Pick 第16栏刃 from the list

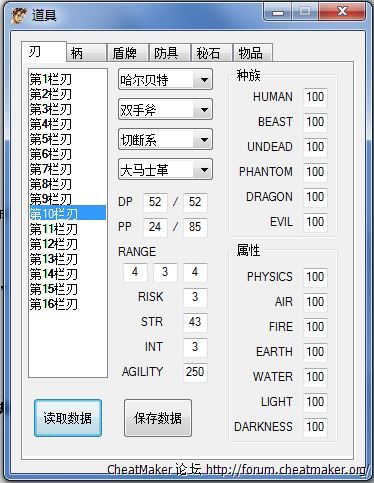[x=68, y=304]
